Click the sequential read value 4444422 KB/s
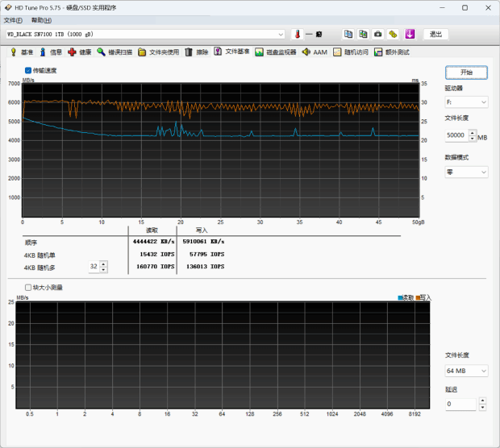 point(153,242)
